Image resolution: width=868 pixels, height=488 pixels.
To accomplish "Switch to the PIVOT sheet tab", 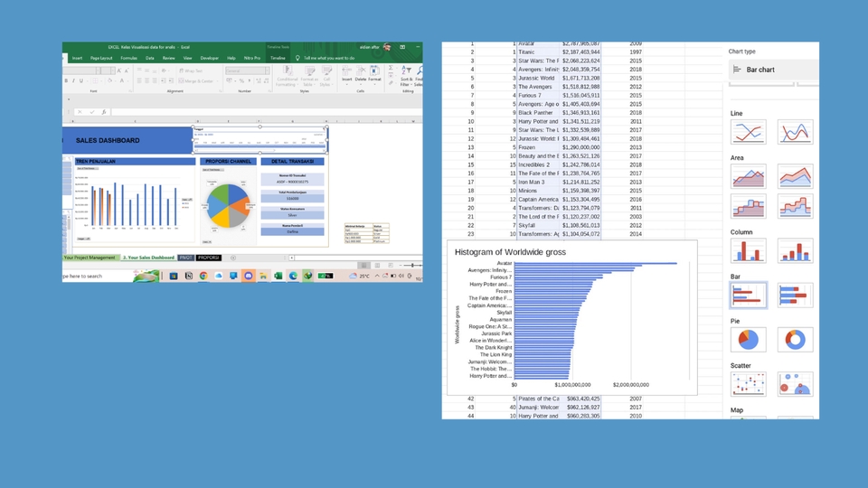I will click(185, 258).
